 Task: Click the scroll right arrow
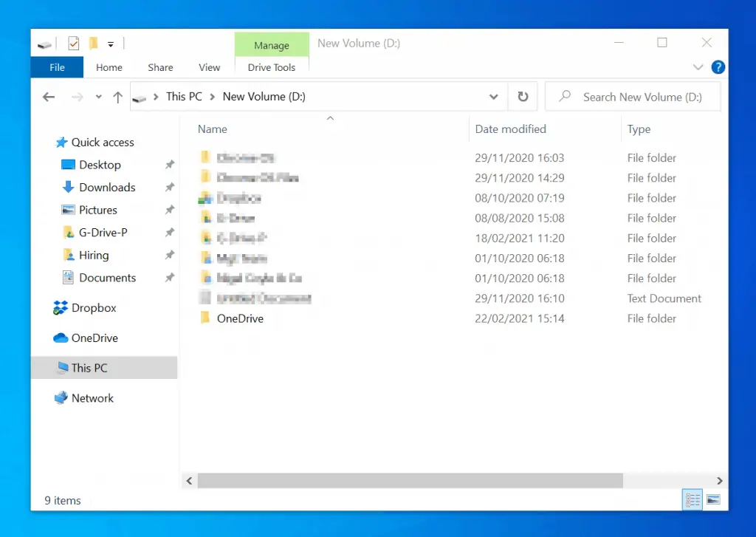pos(719,481)
